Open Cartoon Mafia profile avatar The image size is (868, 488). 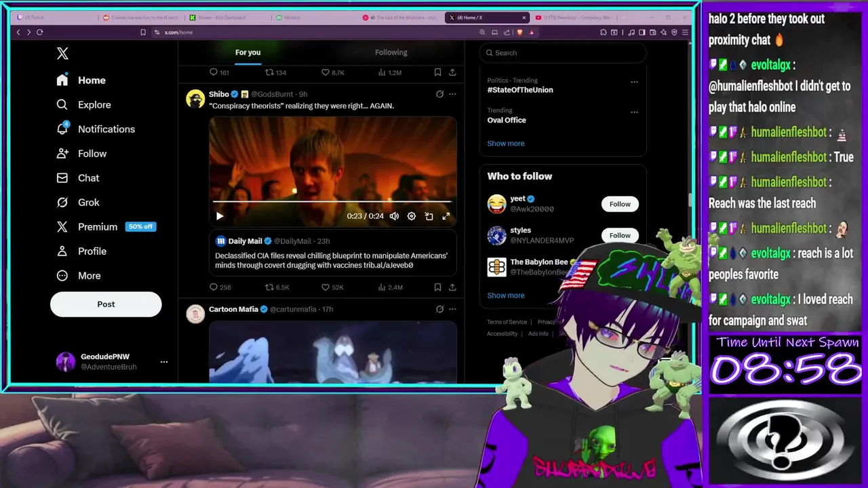[195, 314]
